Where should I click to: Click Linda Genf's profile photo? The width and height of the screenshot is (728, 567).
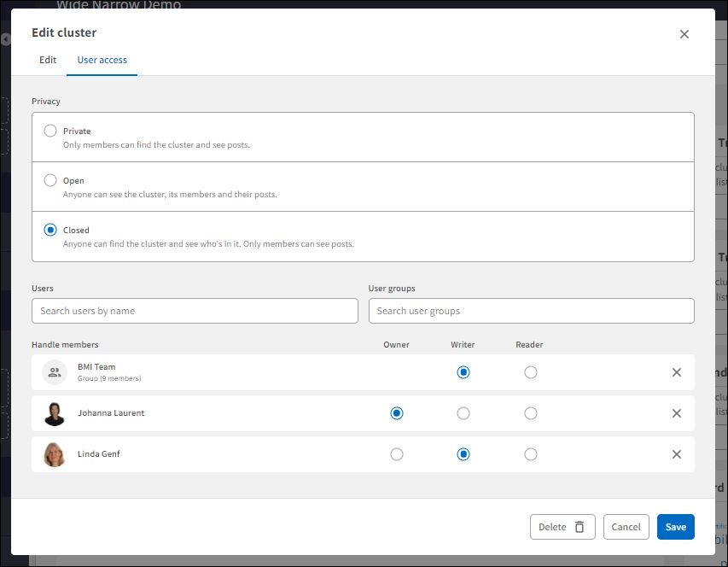point(54,454)
